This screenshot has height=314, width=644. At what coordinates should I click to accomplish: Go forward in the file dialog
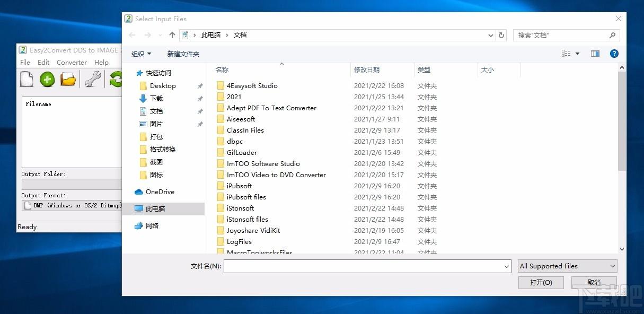click(148, 35)
